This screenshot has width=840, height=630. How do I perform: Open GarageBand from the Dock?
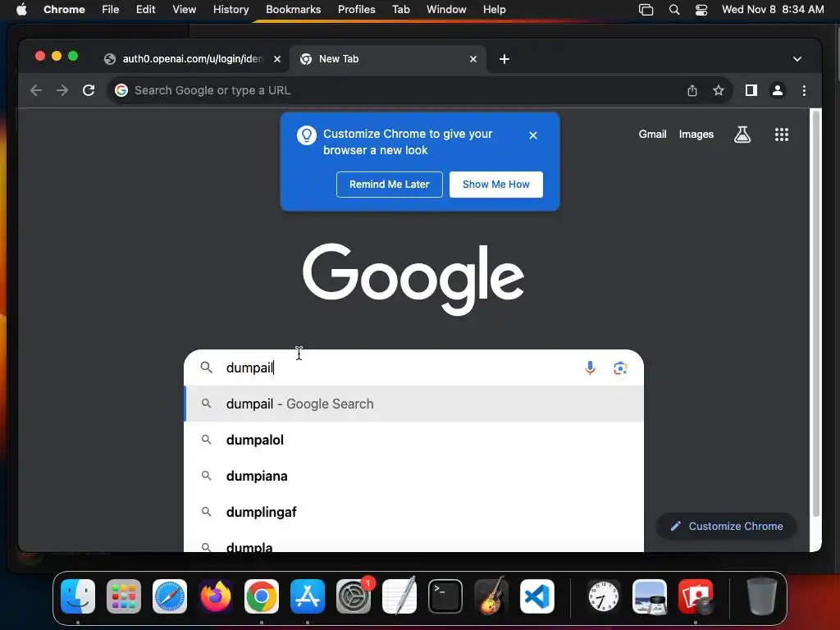pyautogui.click(x=491, y=596)
